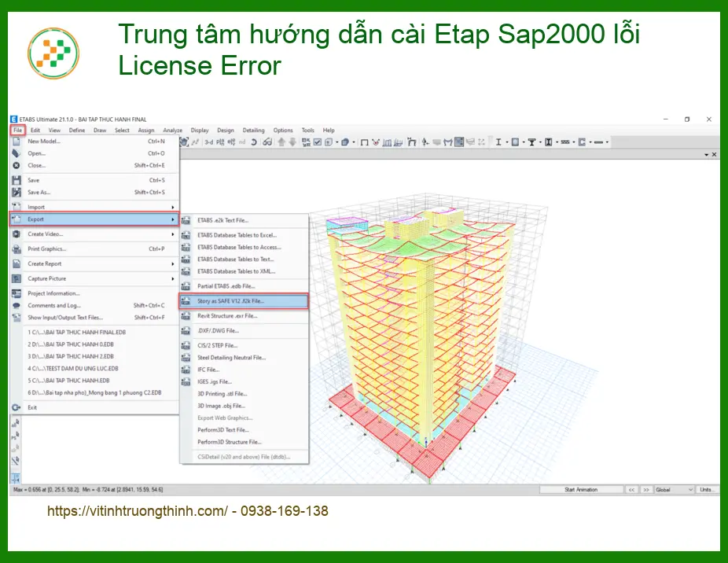
Task: Click the Units button in status bar
Action: (707, 490)
